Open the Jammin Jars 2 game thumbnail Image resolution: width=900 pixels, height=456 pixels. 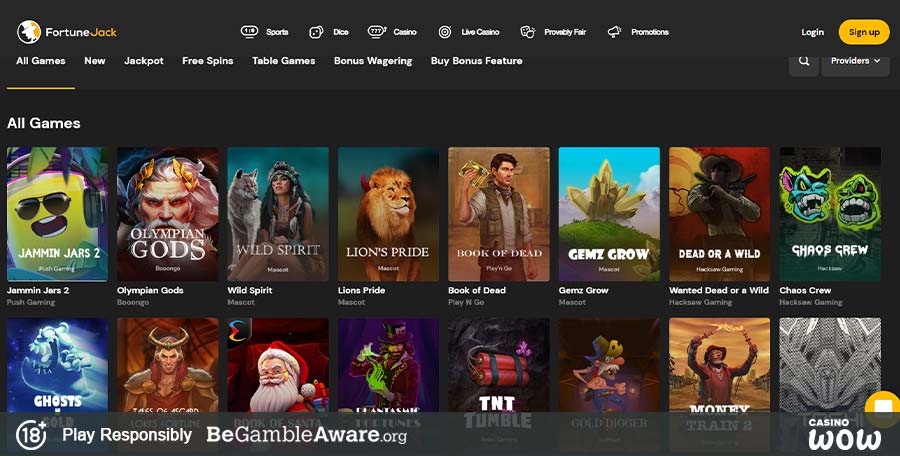pyautogui.click(x=57, y=214)
